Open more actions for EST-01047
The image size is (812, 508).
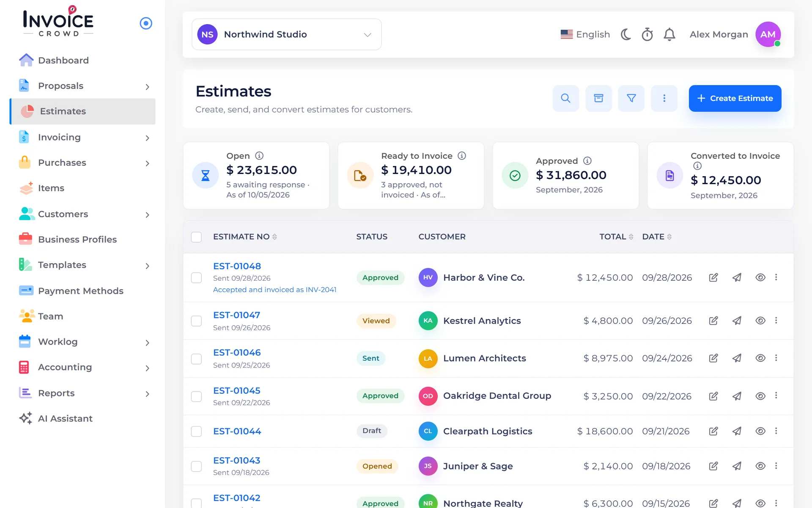point(776,320)
